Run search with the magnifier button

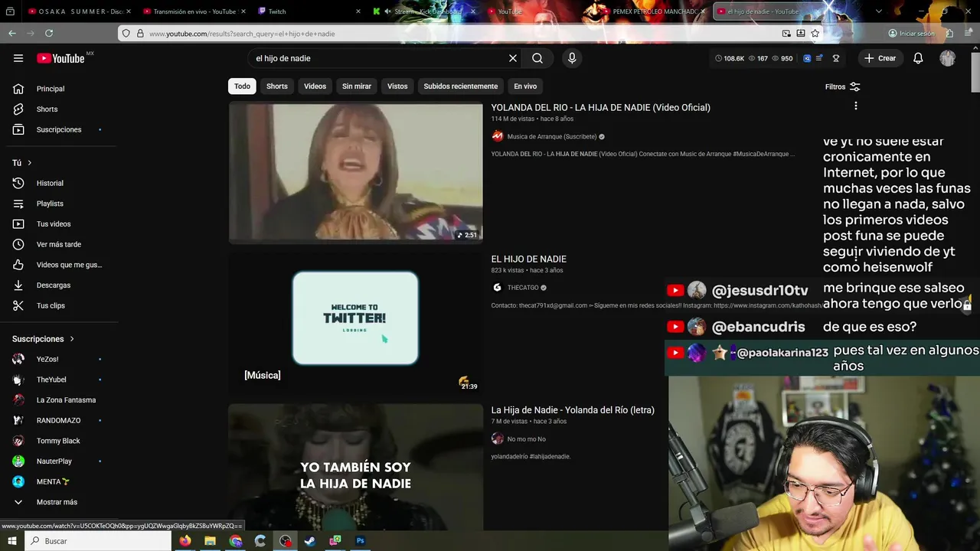(537, 58)
